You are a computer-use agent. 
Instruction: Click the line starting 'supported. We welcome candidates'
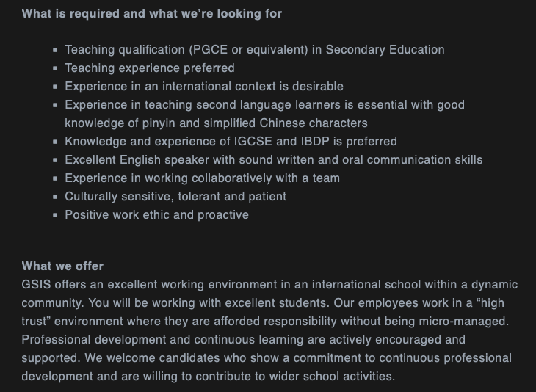(267, 358)
